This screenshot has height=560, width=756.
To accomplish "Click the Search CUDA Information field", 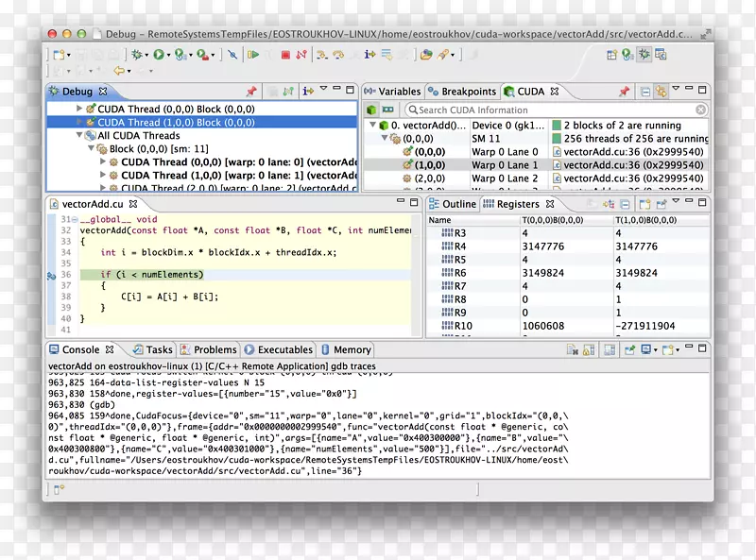I will [x=556, y=110].
